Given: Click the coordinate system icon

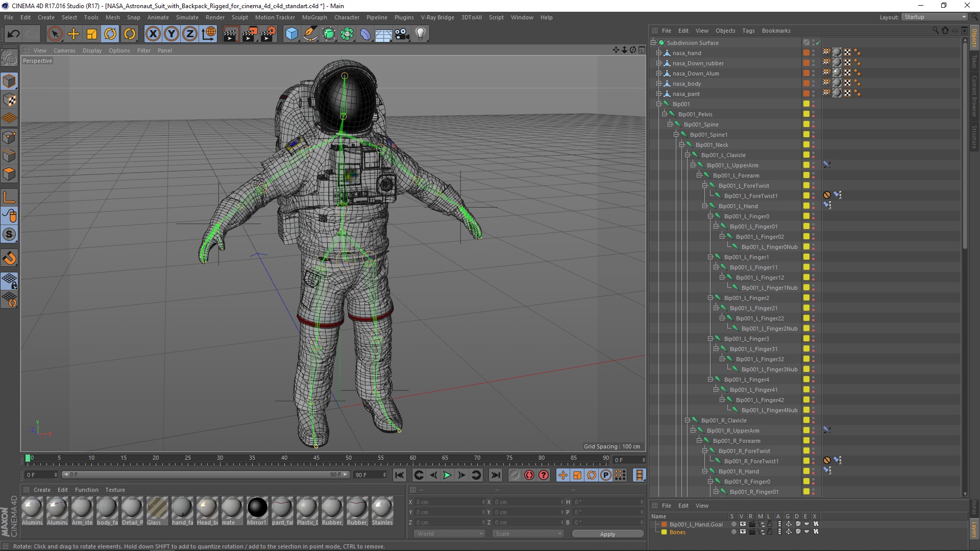Looking at the screenshot, I should (x=208, y=34).
